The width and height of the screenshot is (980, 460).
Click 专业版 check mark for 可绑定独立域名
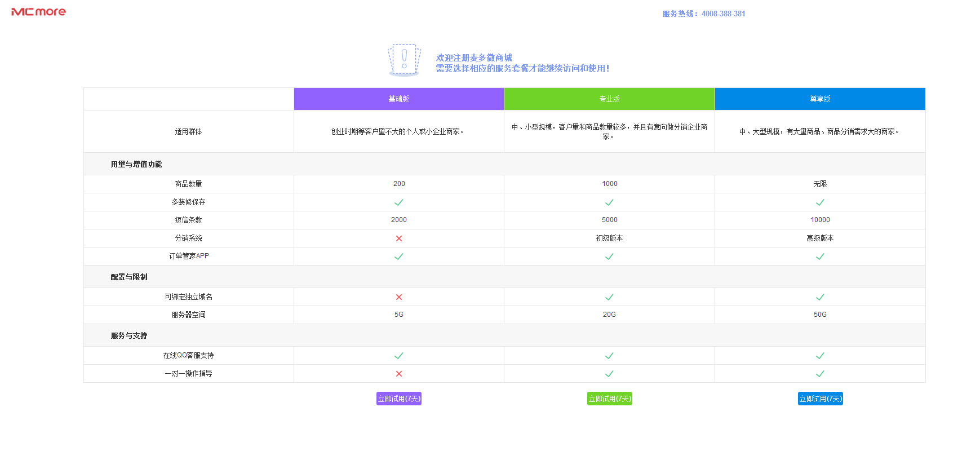(x=609, y=297)
